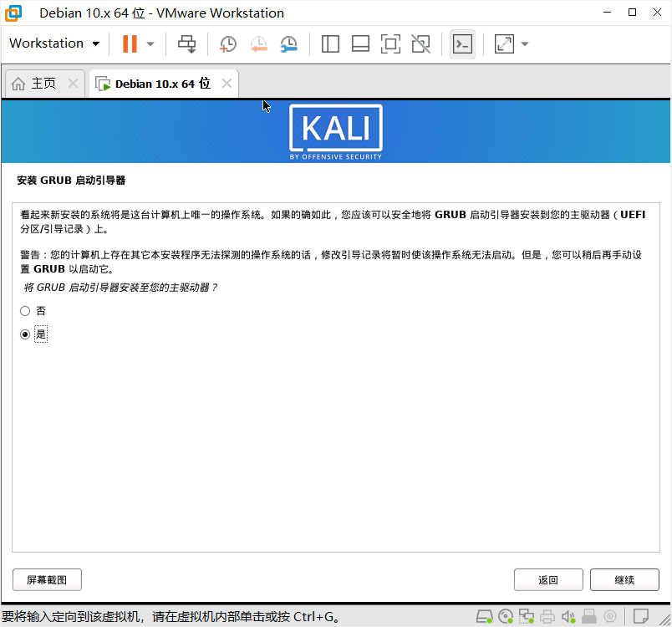Take a snapshot of the VM
The image size is (672, 627).
coord(228,43)
